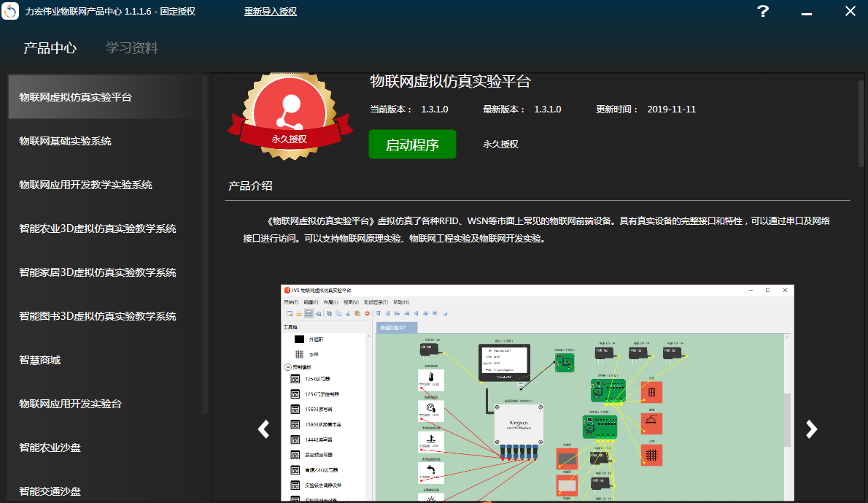Click the app logo in title bar

pos(11,12)
